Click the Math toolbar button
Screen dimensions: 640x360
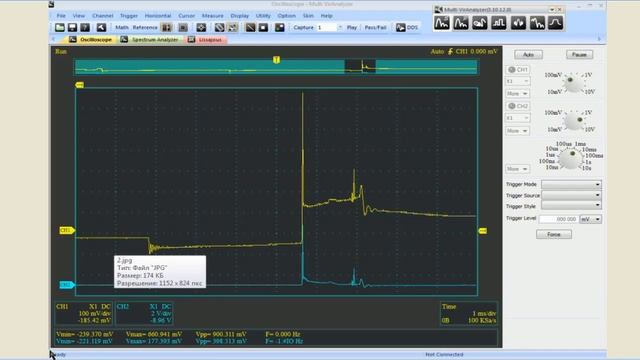tap(122, 27)
